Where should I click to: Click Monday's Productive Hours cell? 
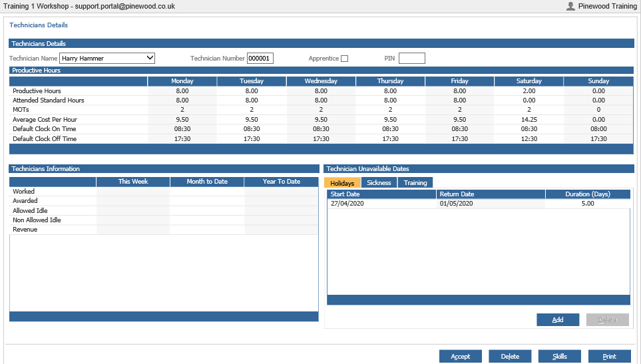182,91
